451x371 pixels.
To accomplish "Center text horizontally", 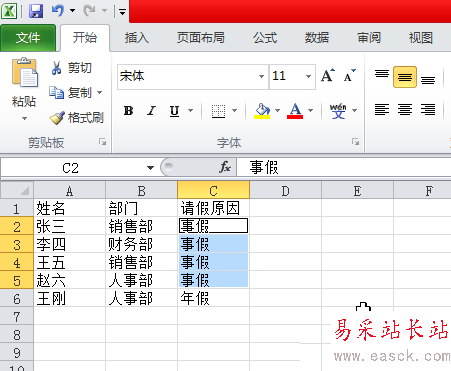I will tap(405, 110).
